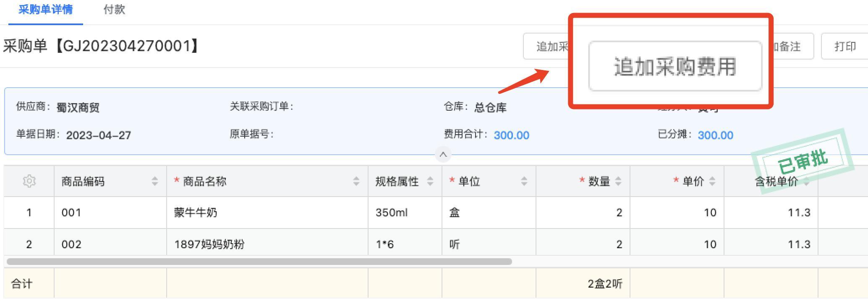Open the 已分摊 amount 300.00 link
The width and height of the screenshot is (868, 301).
(715, 135)
